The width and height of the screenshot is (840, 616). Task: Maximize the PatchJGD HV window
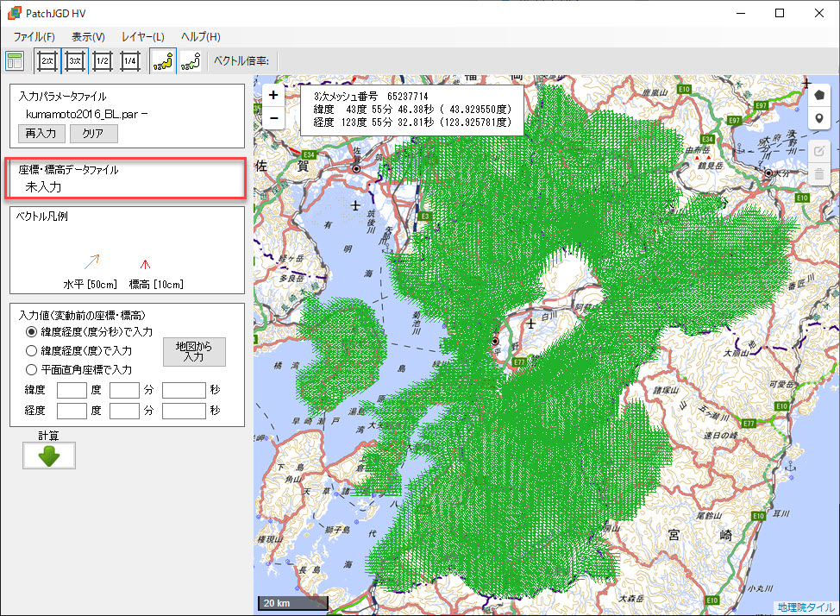780,13
